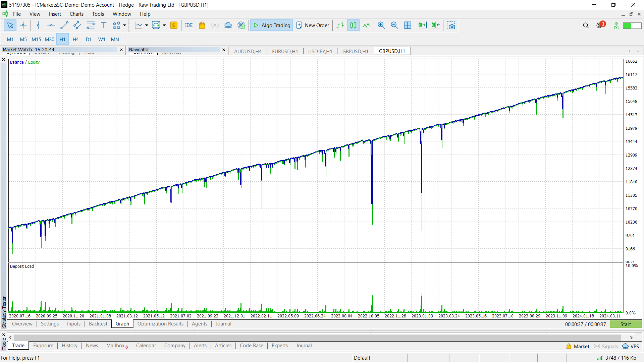Click the New Order button
The image size is (644, 362).
click(x=312, y=25)
